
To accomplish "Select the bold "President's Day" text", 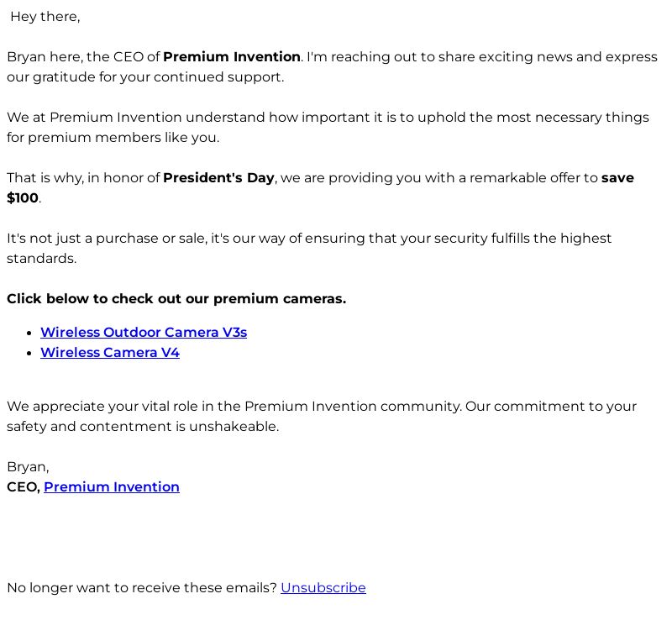I will point(218,178).
